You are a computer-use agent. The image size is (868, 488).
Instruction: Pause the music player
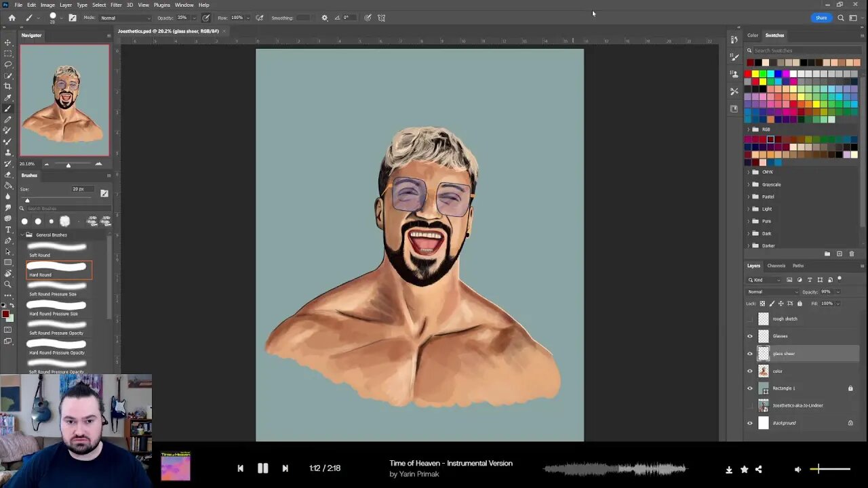pyautogui.click(x=262, y=468)
